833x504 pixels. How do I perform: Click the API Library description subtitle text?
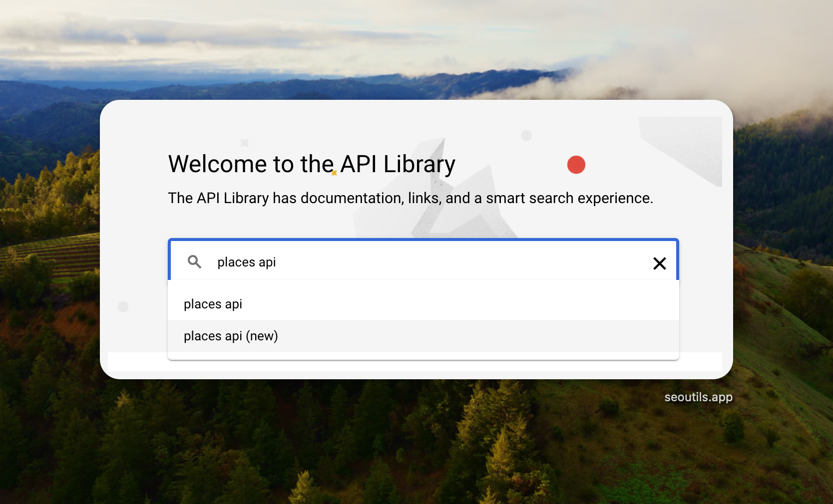point(410,198)
